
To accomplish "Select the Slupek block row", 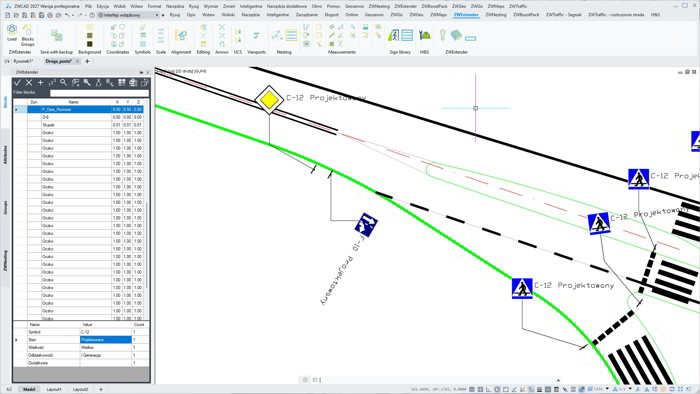I will coord(85,125).
